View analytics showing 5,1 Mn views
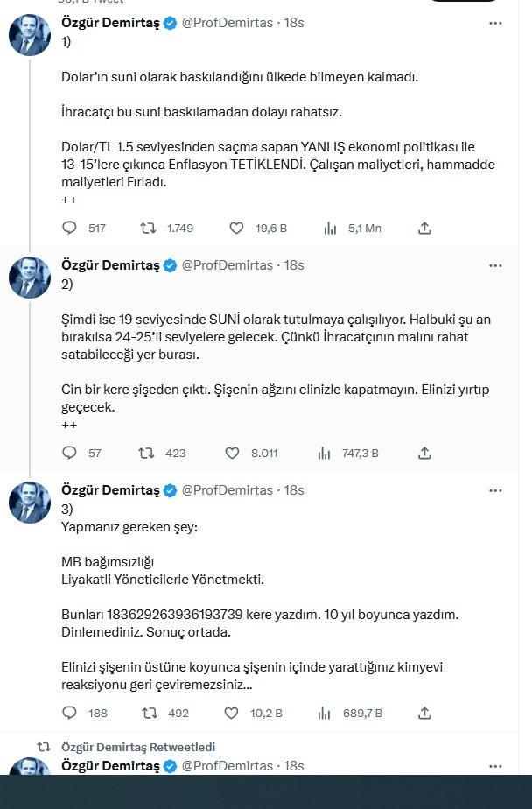Viewport: 532px width, 809px height. pos(331,228)
